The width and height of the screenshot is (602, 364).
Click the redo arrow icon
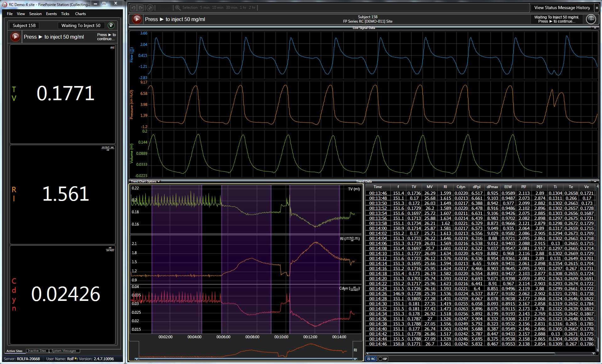pyautogui.click(x=141, y=8)
